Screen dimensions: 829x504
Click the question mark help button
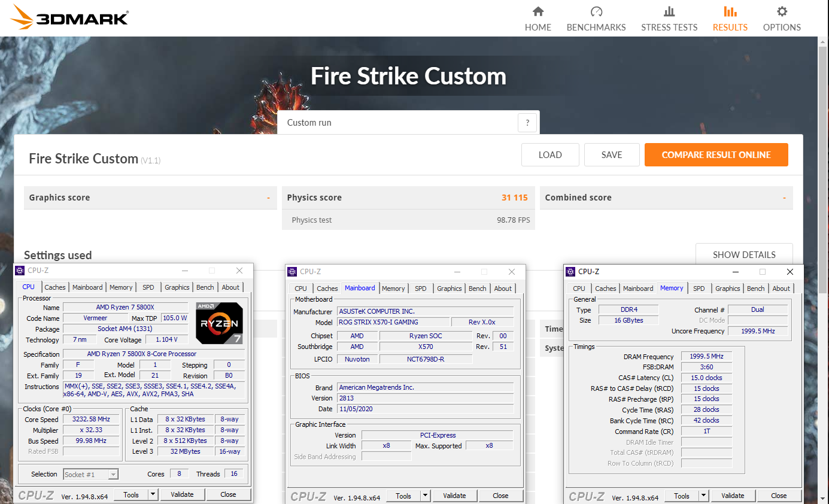pos(527,123)
